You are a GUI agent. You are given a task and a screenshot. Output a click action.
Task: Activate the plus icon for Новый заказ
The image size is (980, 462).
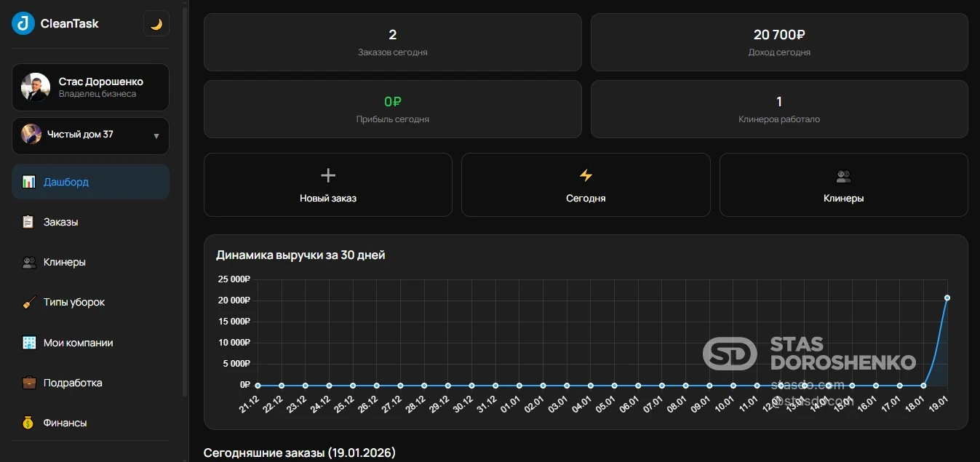point(327,175)
